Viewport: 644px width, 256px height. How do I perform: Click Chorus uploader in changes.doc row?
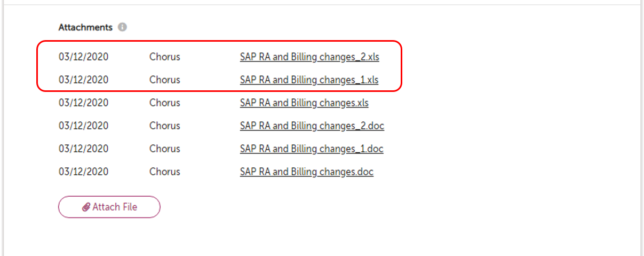165,172
